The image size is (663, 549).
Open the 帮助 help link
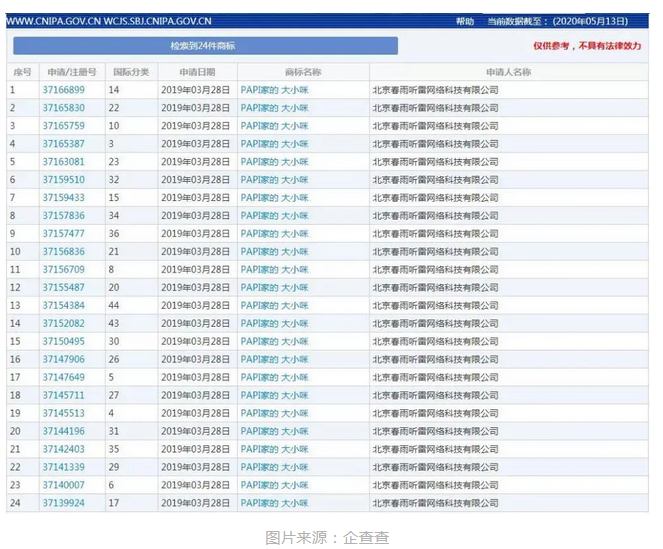point(464,21)
